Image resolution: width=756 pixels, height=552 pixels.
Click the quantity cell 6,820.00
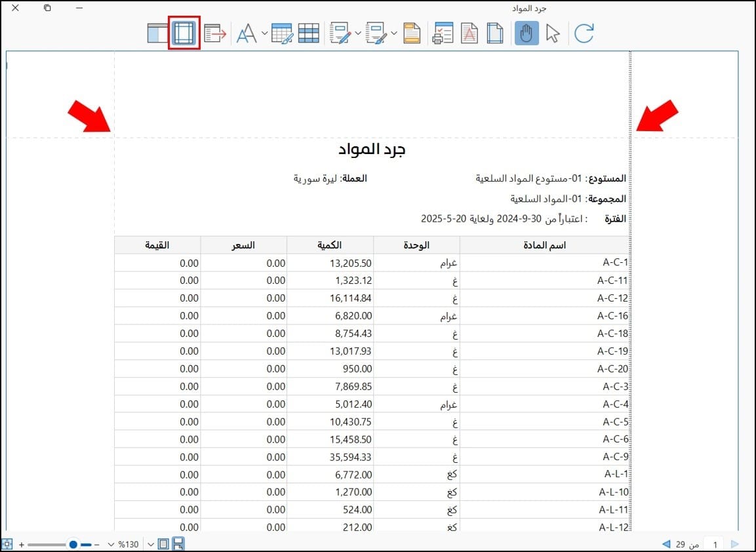coord(330,316)
